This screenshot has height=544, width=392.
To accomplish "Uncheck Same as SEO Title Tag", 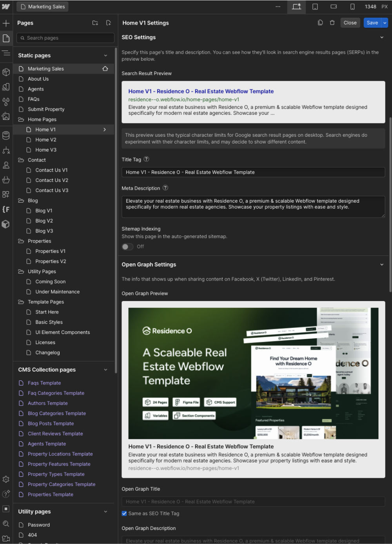I will [124, 513].
